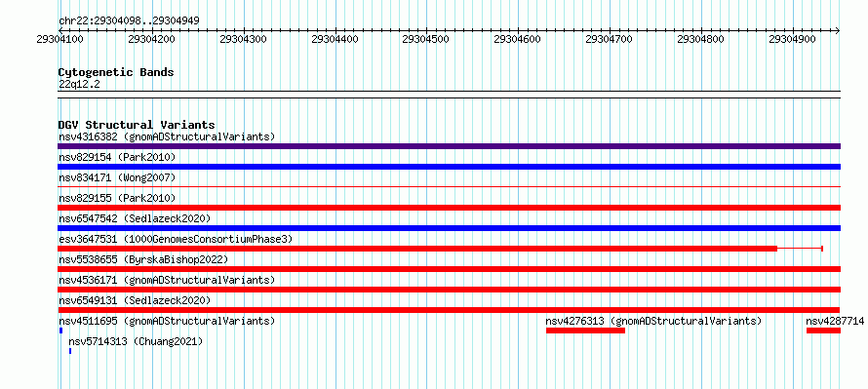The image size is (868, 389).
Task: Select the short red nsv4276313 bar
Action: click(586, 331)
